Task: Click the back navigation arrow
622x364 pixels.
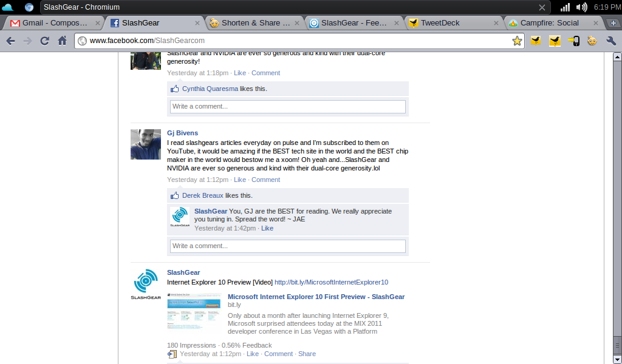Action: click(x=10, y=41)
